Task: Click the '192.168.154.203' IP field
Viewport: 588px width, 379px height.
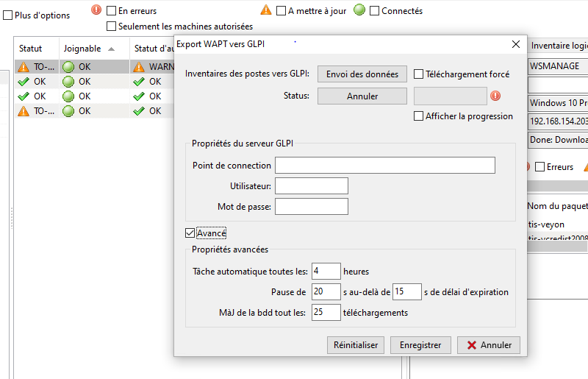Action: 558,121
